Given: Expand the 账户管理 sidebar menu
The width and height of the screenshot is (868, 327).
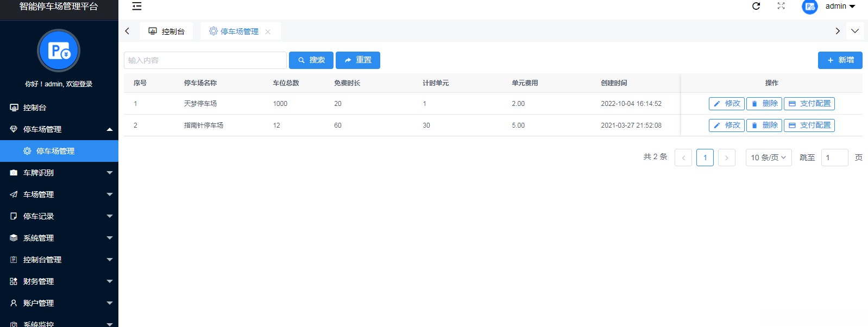Looking at the screenshot, I should (x=59, y=303).
